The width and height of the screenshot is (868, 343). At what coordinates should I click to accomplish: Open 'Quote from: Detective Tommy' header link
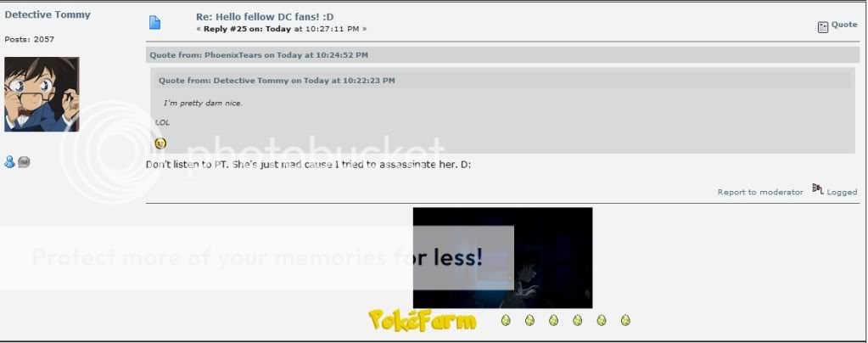[277, 81]
